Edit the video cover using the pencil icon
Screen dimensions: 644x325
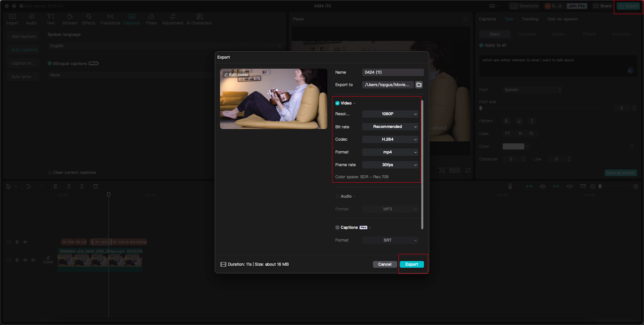pyautogui.click(x=236, y=74)
